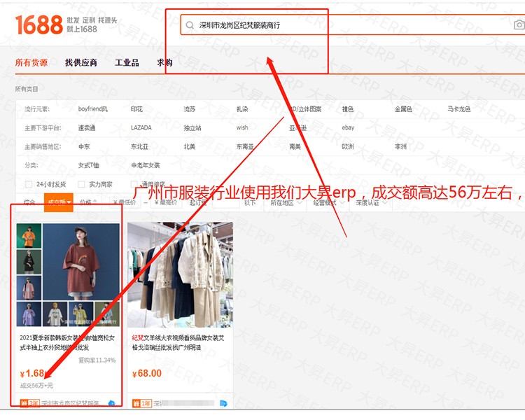Filter by 流苏 element
Viewport: 525px width, 420px height.
(x=189, y=109)
